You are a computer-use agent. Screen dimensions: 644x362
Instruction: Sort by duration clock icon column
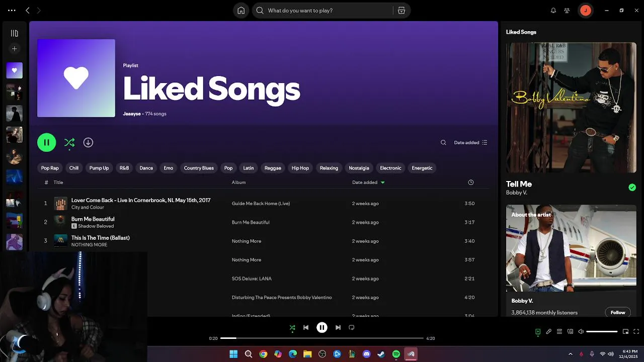pyautogui.click(x=471, y=182)
